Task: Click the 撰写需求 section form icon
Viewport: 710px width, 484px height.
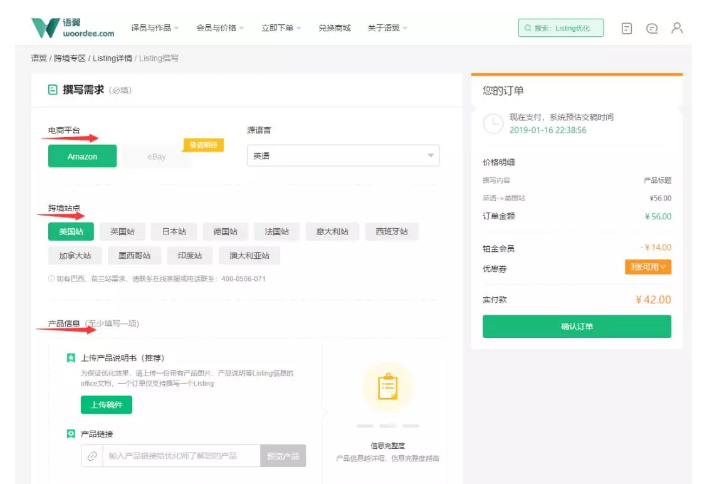Action: click(x=53, y=90)
